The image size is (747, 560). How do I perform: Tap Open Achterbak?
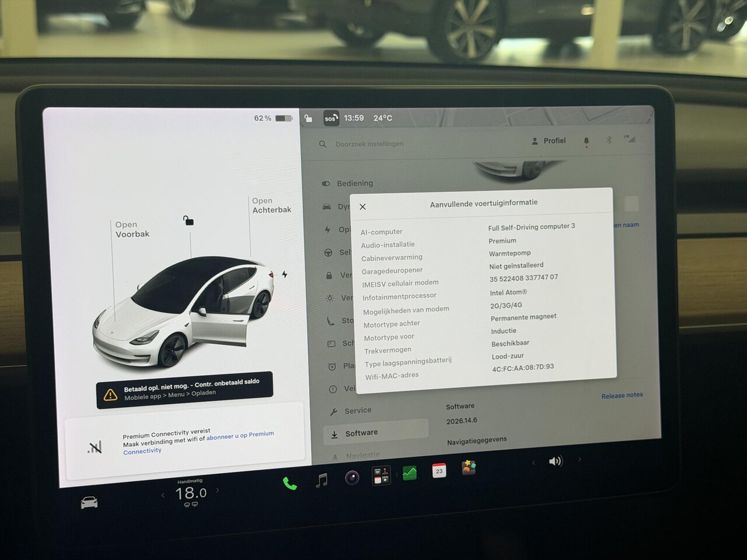pos(271,205)
